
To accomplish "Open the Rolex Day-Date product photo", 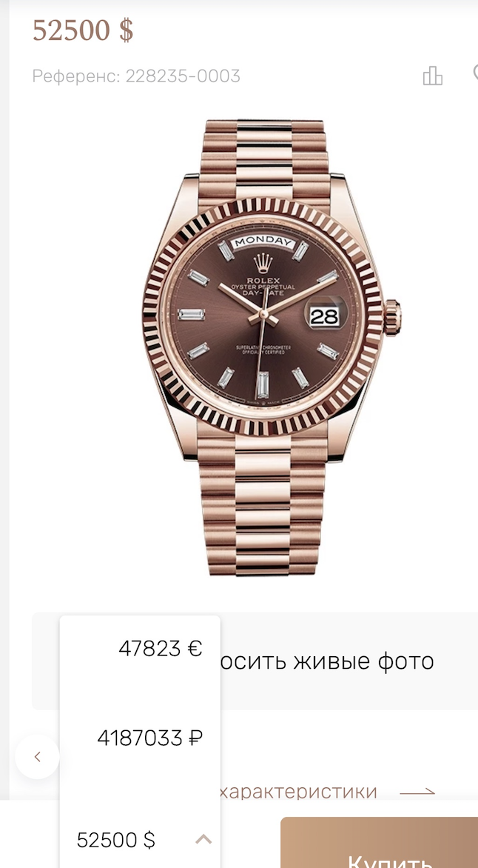I will (271, 347).
